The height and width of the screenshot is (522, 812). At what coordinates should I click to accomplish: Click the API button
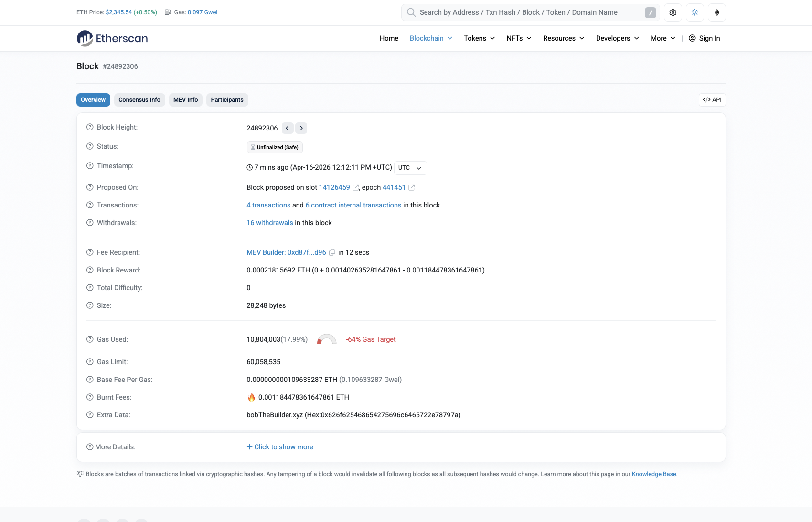pos(712,100)
